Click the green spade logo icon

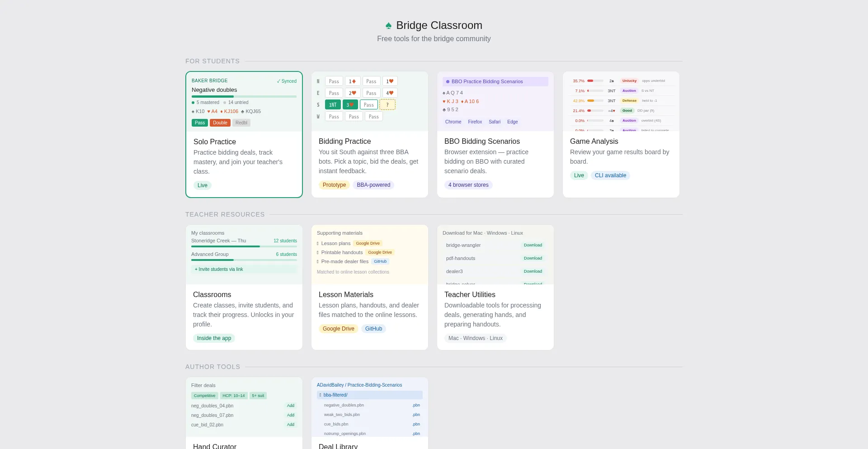(x=388, y=25)
